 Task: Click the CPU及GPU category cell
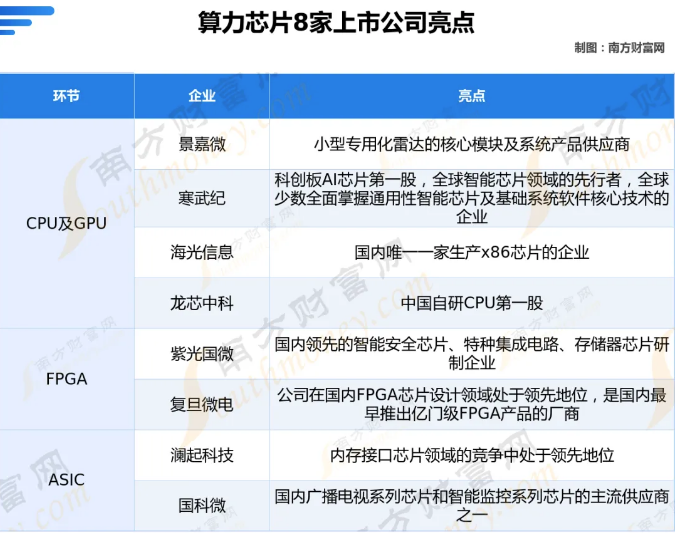(66, 223)
